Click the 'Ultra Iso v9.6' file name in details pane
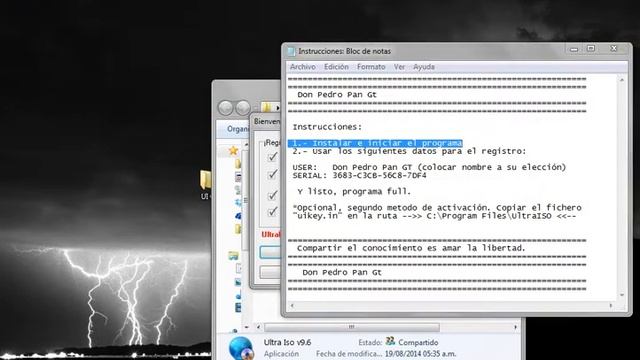640x360 pixels. click(x=287, y=342)
